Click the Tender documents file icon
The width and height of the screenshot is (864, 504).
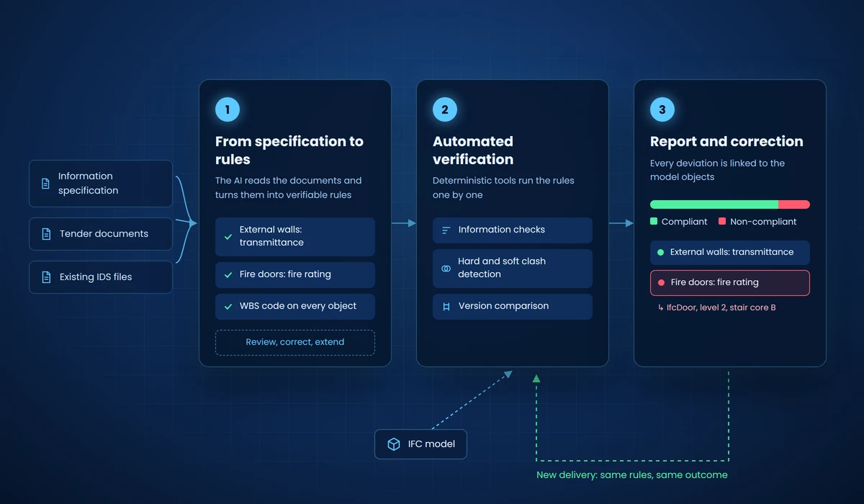click(46, 234)
